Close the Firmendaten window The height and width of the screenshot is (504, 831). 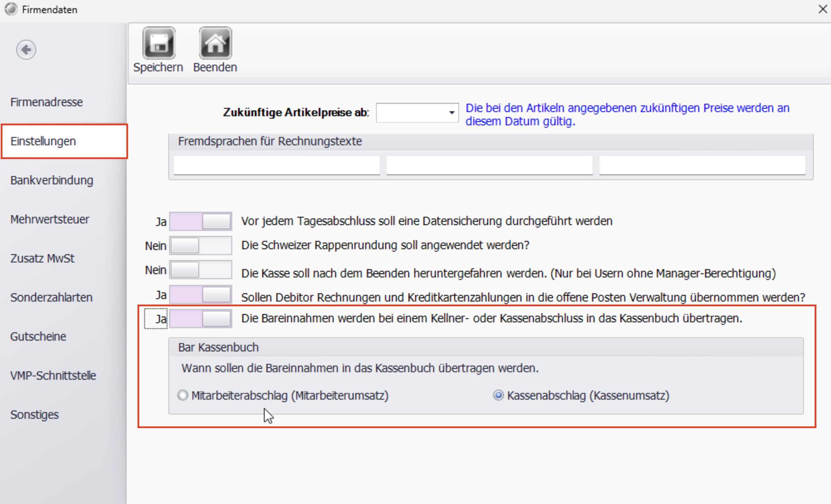point(822,9)
